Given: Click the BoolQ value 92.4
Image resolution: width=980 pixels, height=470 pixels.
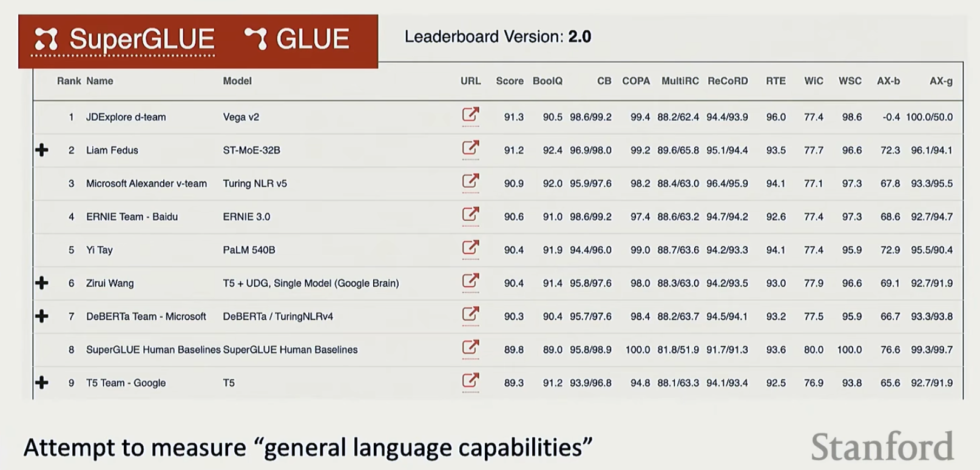Looking at the screenshot, I should 553,150.
